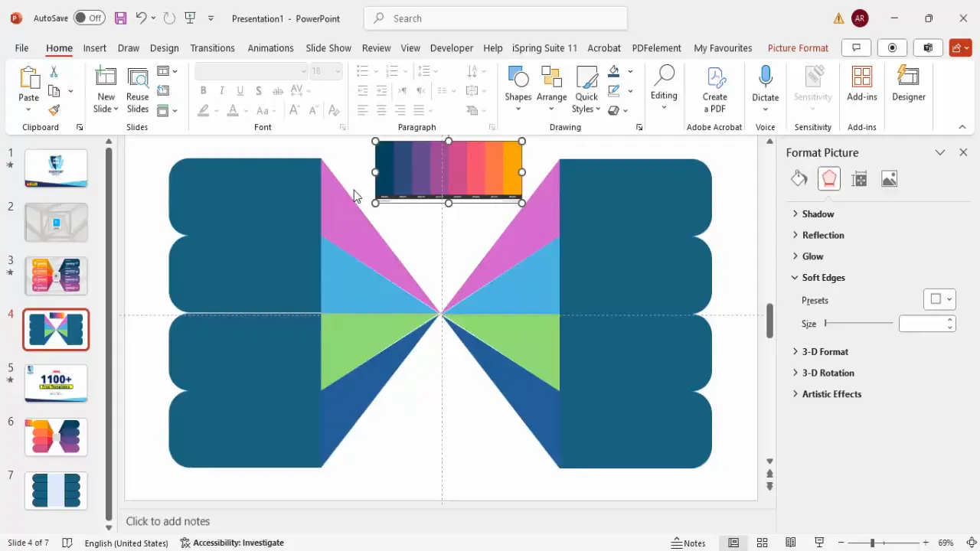
Task: Toggle Normal view button
Action: [x=733, y=543]
